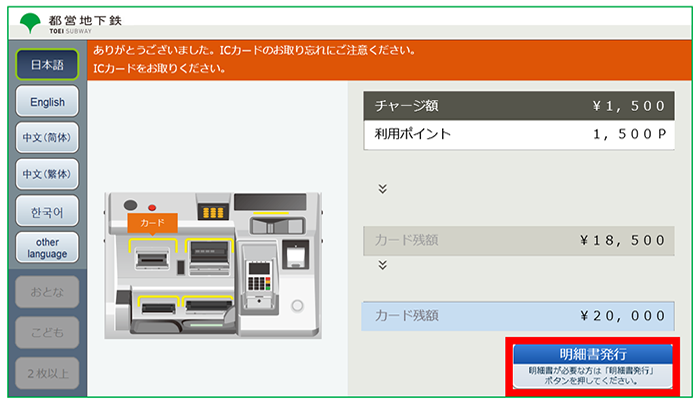Select 中文(繁體) language option
700x400 pixels.
click(x=47, y=175)
